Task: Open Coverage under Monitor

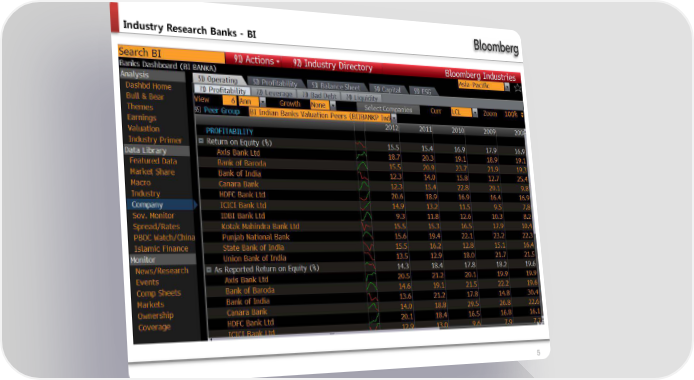Action: tap(154, 327)
